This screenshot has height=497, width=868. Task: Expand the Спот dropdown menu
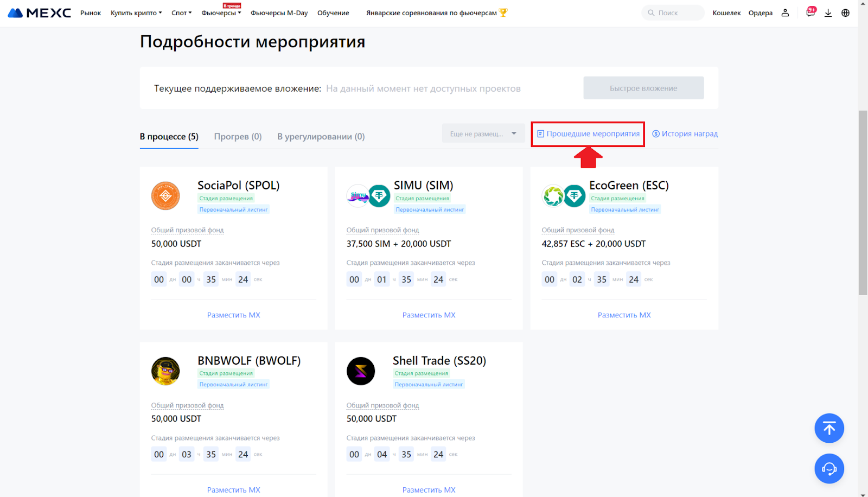pos(181,13)
